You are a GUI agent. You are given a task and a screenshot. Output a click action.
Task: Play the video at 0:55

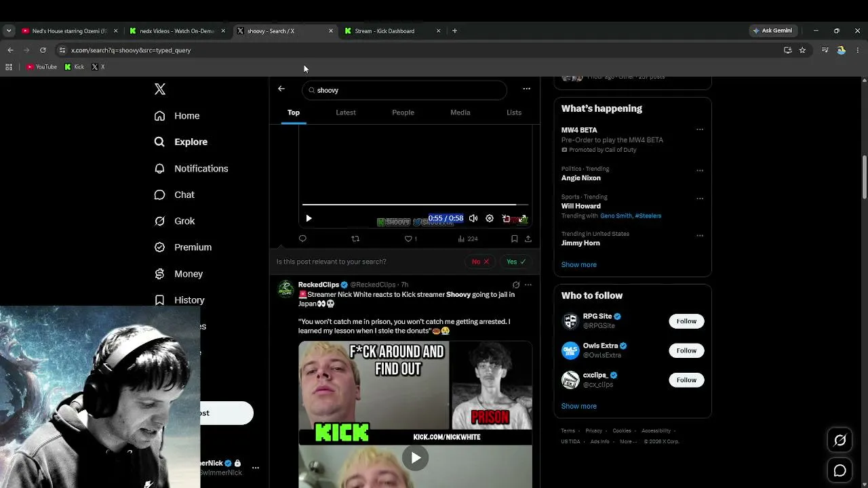[309, 218]
